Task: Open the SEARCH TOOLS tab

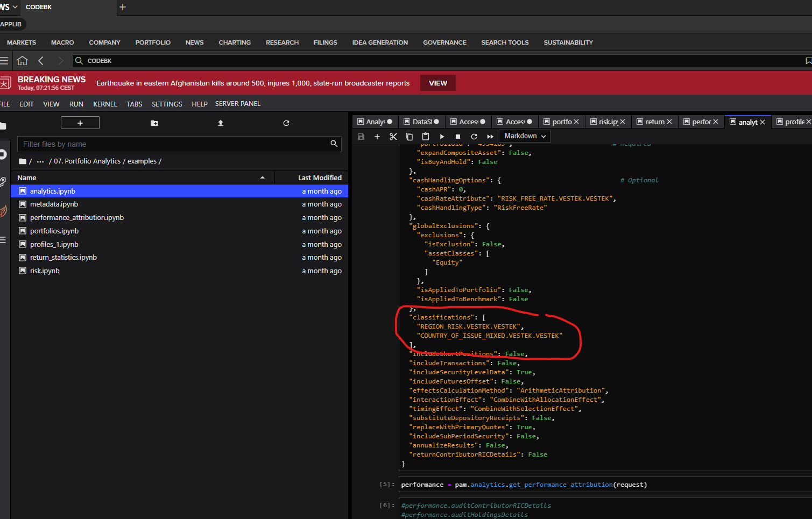Action: click(505, 42)
